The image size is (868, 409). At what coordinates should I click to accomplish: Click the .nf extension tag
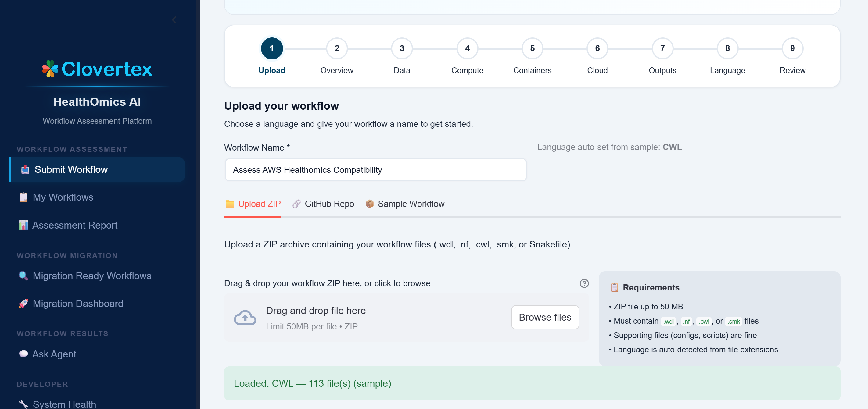point(687,322)
